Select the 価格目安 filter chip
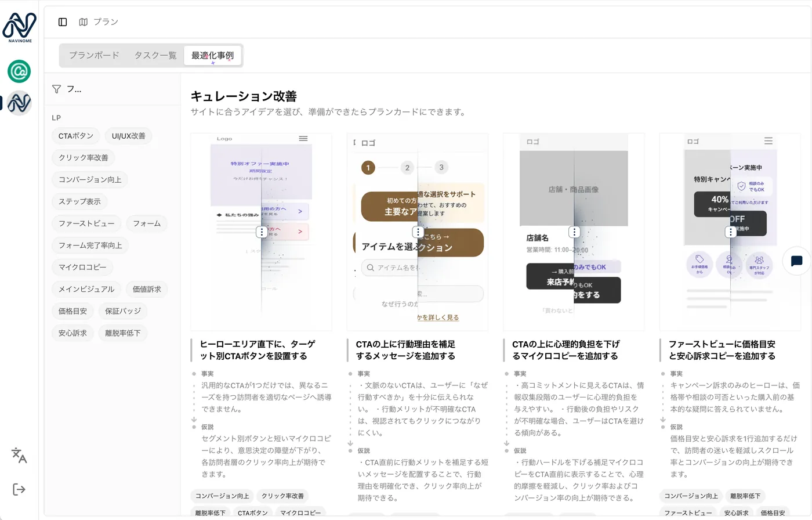812x520 pixels. pos(72,311)
